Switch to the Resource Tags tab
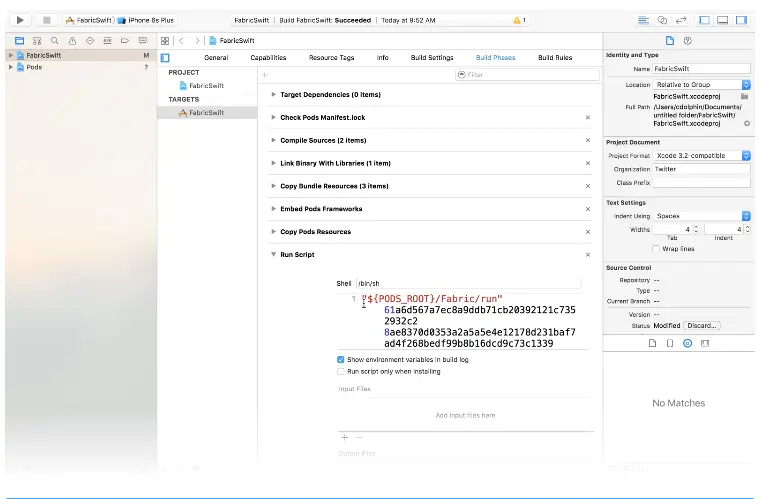 point(331,57)
